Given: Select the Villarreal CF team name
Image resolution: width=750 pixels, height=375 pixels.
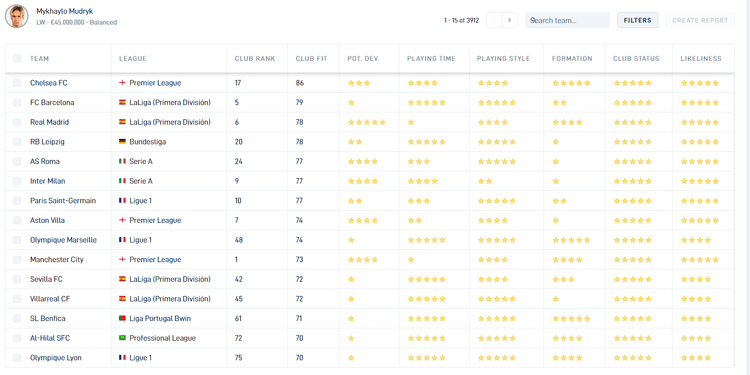Looking at the screenshot, I should (49, 299).
